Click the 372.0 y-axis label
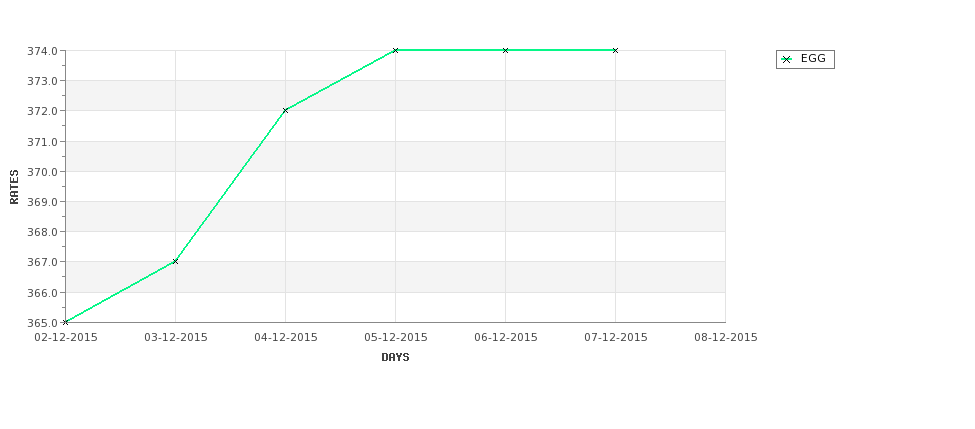Viewport: 975px width, 429px height. click(42, 111)
